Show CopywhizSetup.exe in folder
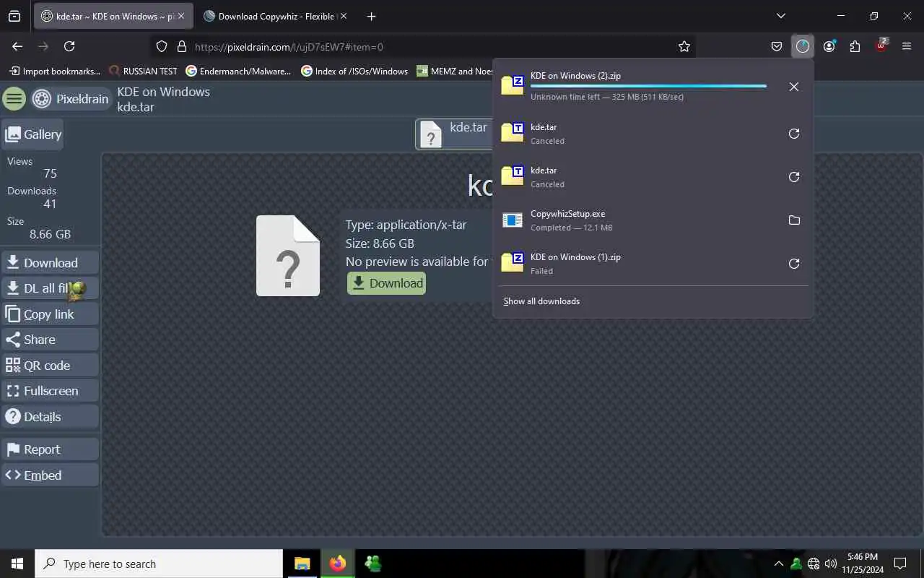The height and width of the screenshot is (578, 924). point(794,220)
